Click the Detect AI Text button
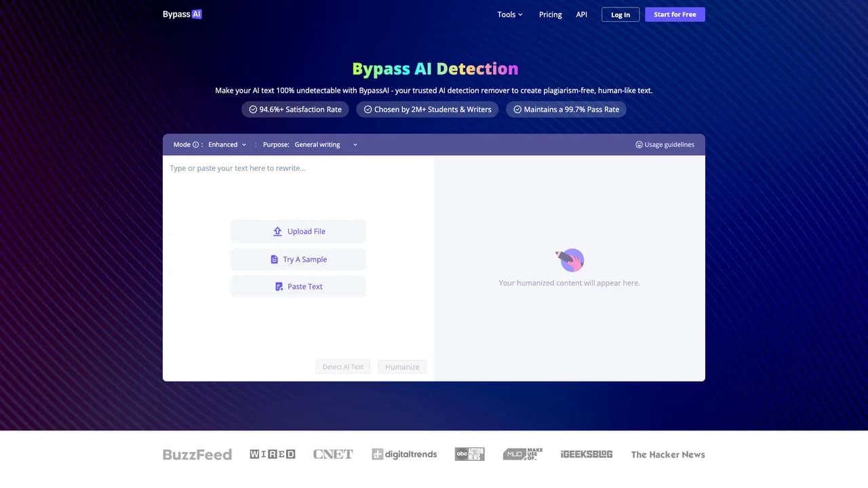The image size is (868, 488). [343, 367]
